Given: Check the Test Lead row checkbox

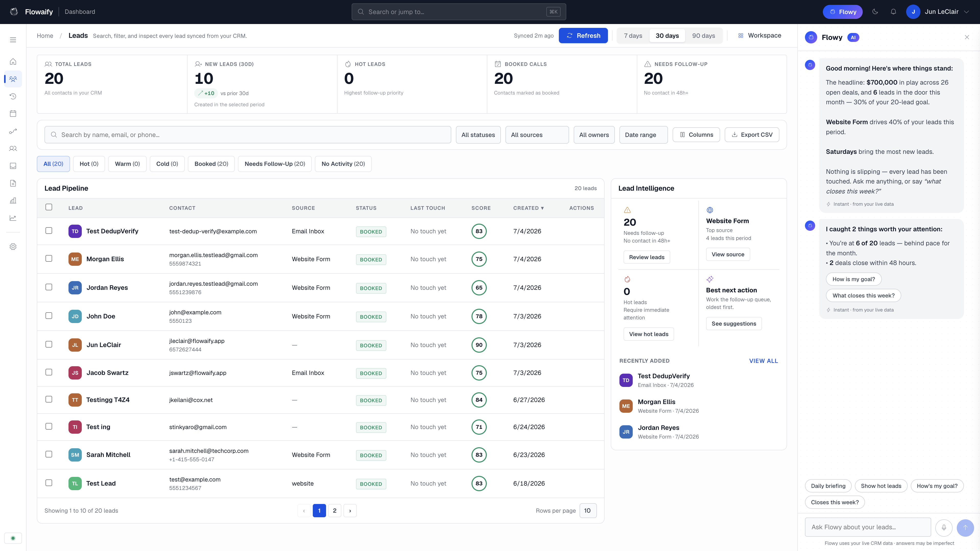Looking at the screenshot, I should 49,483.
